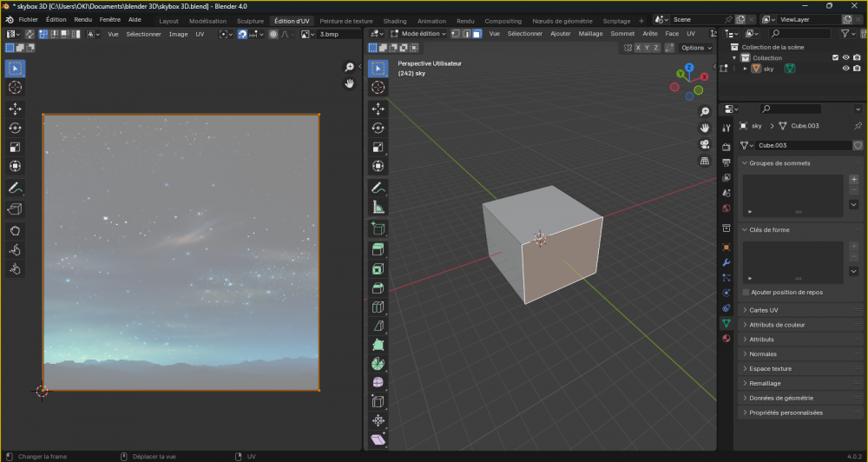Click the Cube.003 mesh name field
The image size is (868, 462).
tap(803, 146)
